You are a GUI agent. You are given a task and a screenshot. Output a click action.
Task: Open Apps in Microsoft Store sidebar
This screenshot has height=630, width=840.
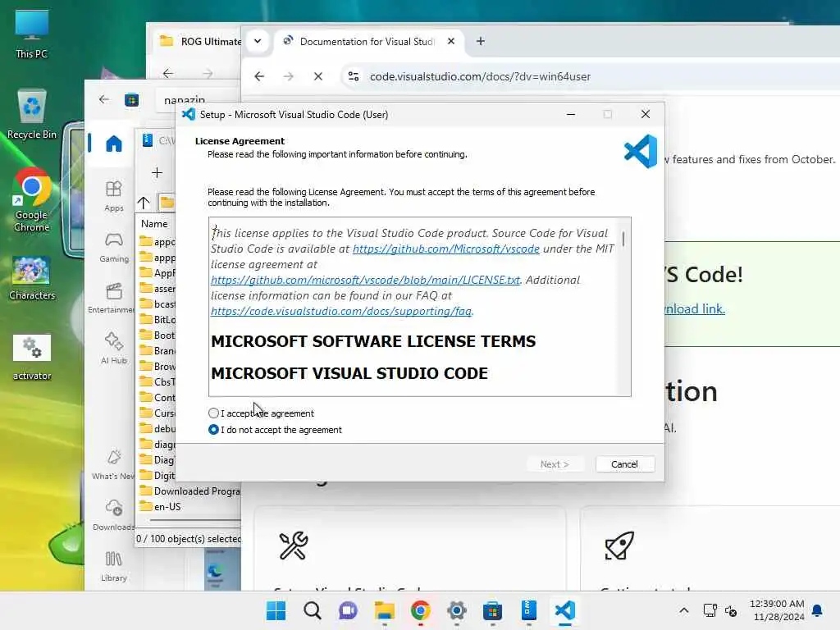(x=113, y=196)
